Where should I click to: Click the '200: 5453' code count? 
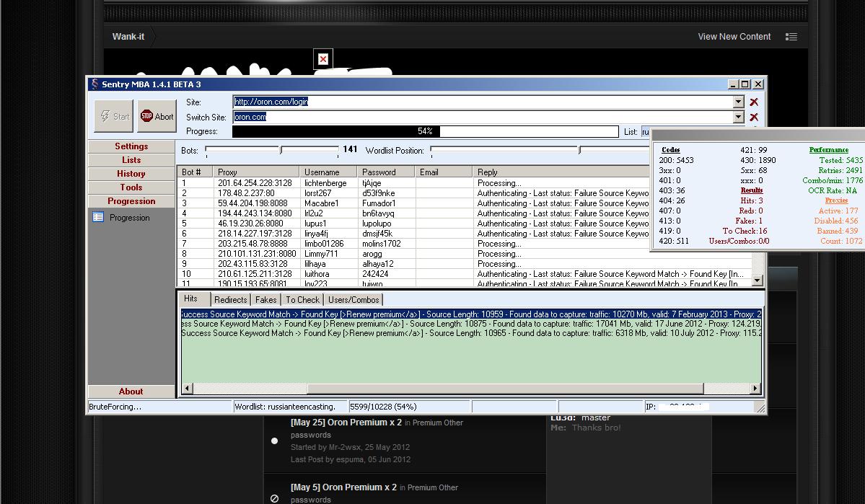(676, 161)
